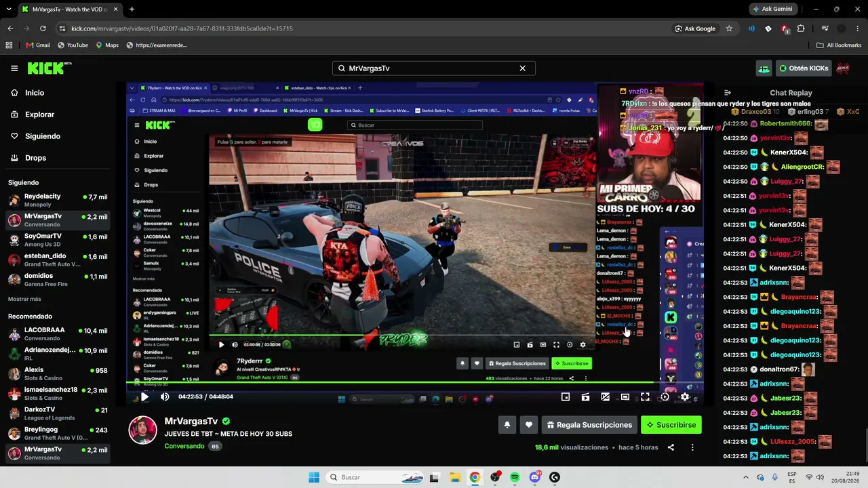
Task: Open esteban_dido channel in the sidebar
Action: (x=57, y=260)
